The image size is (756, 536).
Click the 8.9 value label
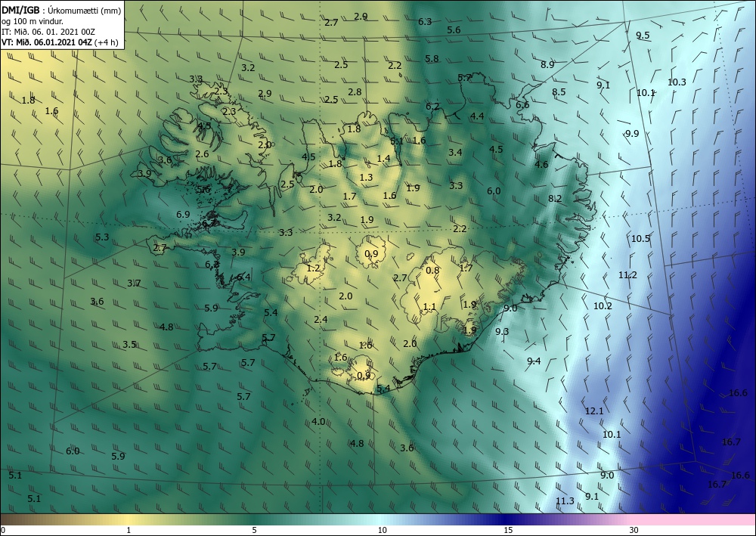pyautogui.click(x=547, y=64)
